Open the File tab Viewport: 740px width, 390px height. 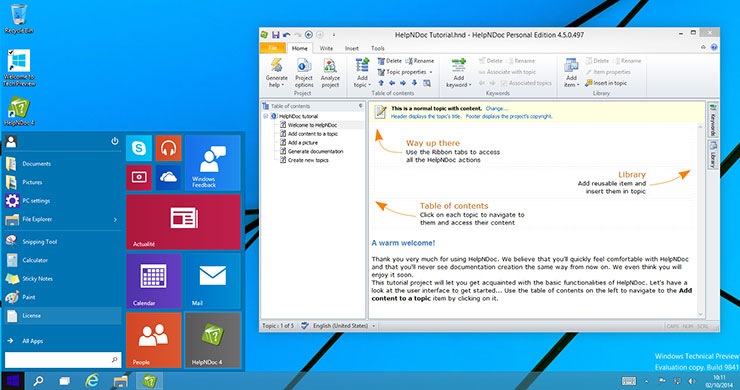[x=272, y=48]
